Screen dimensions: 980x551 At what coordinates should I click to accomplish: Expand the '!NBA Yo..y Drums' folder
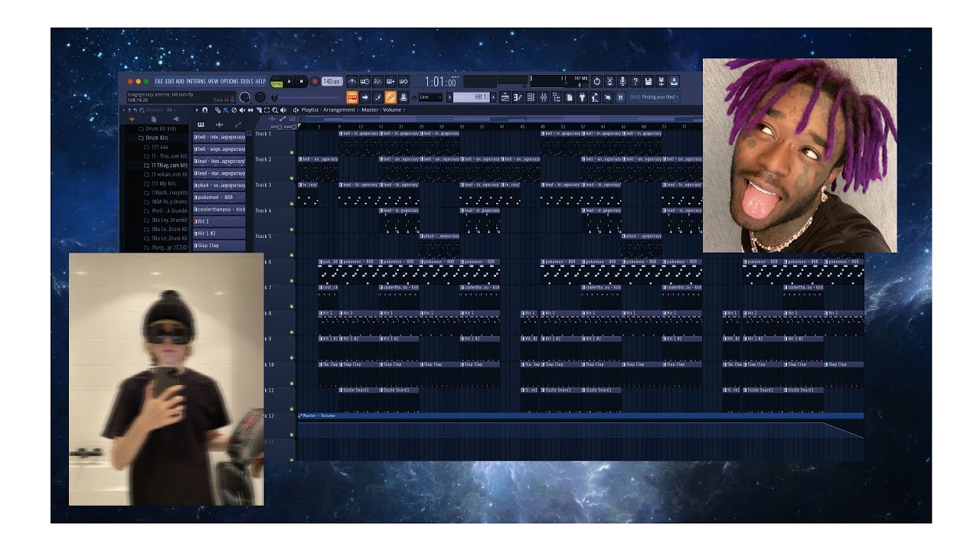(165, 202)
